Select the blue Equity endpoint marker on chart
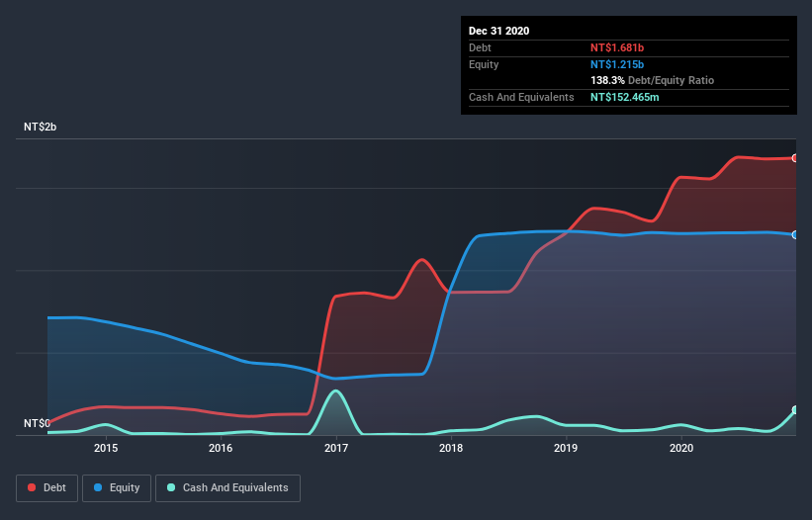The image size is (812, 520). [x=795, y=235]
